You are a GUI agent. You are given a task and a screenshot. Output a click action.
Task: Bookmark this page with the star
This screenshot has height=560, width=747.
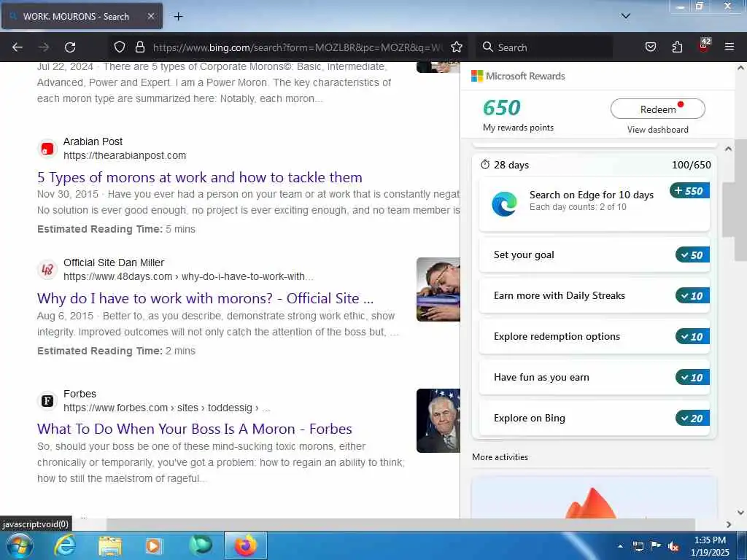pos(457,47)
